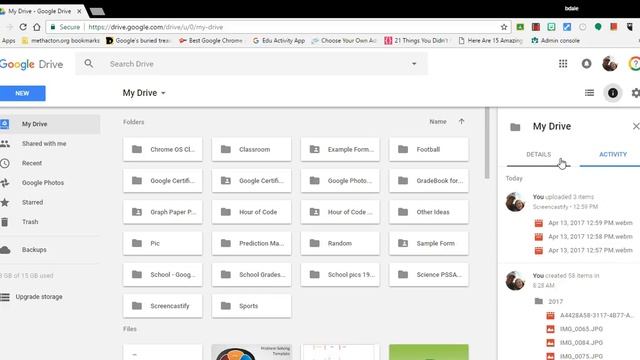Bookmark this page with star icon
Screen dimensions: 640x360
coord(504,27)
